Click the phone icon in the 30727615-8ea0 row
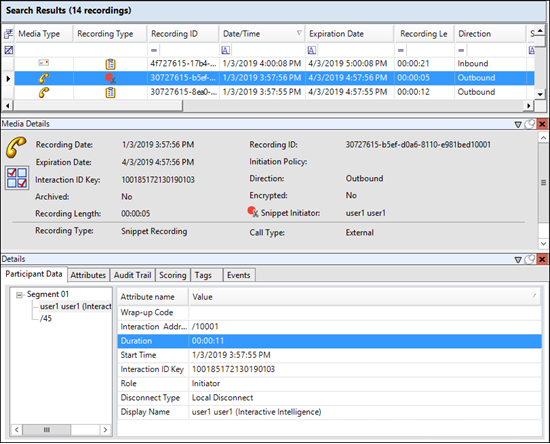Image resolution: width=550 pixels, height=444 pixels. tap(43, 92)
